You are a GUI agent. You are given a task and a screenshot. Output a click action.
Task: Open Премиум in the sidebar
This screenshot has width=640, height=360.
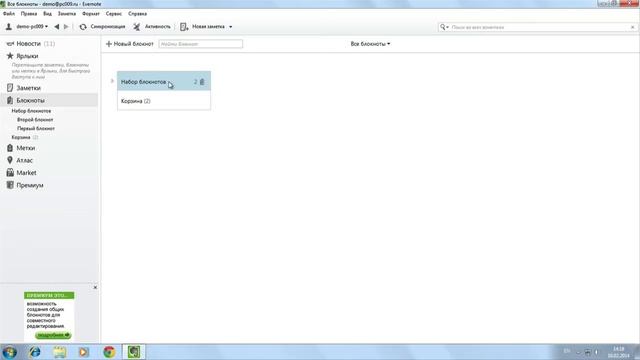[x=29, y=185]
